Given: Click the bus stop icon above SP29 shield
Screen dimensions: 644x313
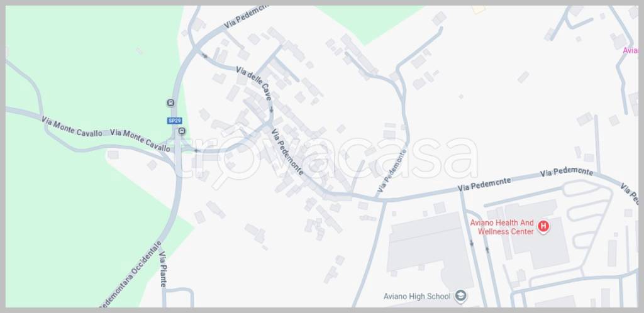Looking at the screenshot, I should [x=170, y=102].
